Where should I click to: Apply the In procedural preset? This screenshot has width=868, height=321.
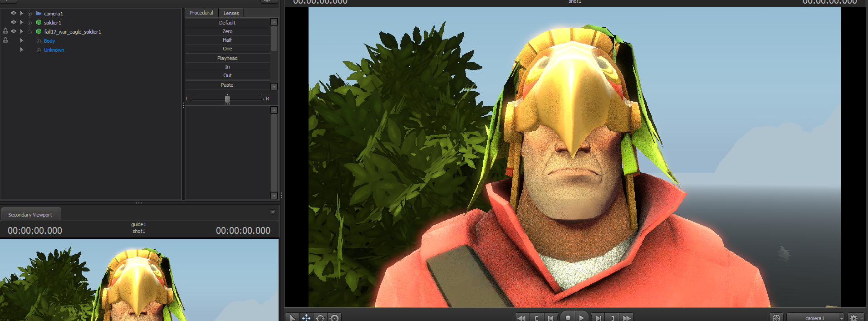click(227, 67)
